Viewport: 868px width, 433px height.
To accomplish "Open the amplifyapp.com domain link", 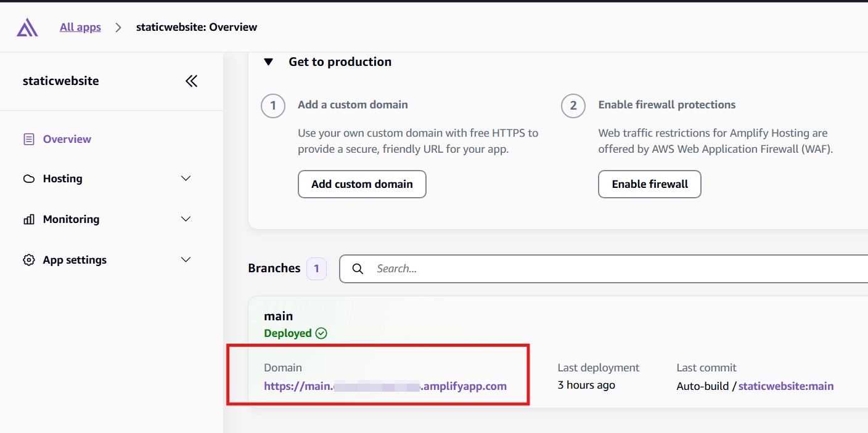I will (385, 386).
